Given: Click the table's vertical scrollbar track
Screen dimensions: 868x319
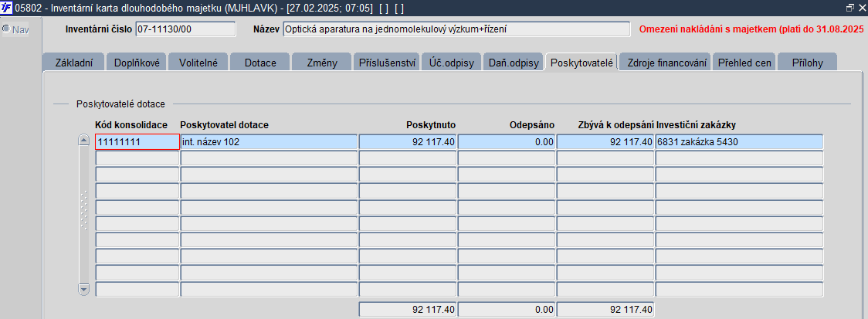Looking at the screenshot, I should [84, 214].
